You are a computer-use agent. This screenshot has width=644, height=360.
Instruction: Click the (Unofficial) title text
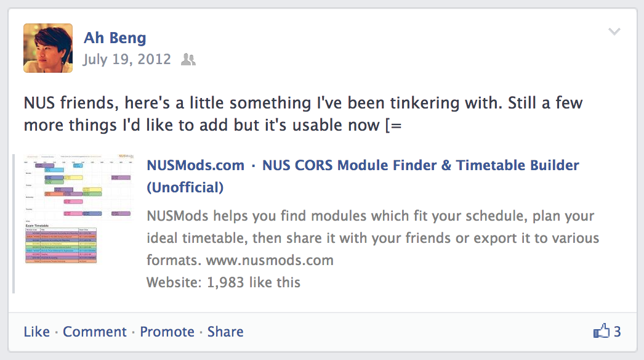pos(185,187)
